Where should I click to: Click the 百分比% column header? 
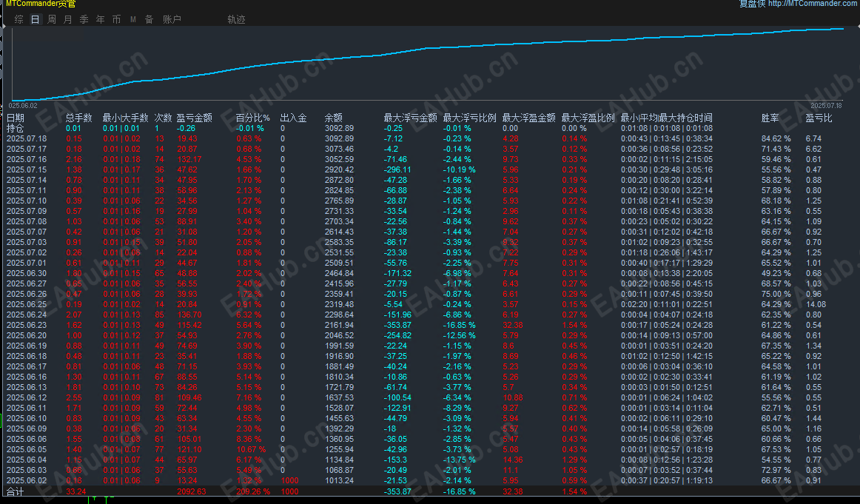pos(253,118)
